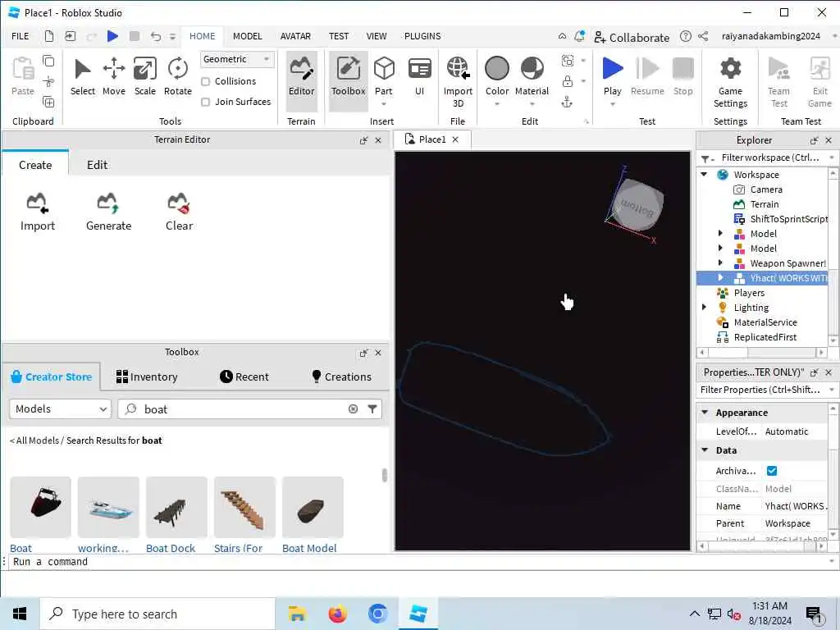Switch to the PLUGINS ribbon tab
840x630 pixels.
pyautogui.click(x=422, y=36)
